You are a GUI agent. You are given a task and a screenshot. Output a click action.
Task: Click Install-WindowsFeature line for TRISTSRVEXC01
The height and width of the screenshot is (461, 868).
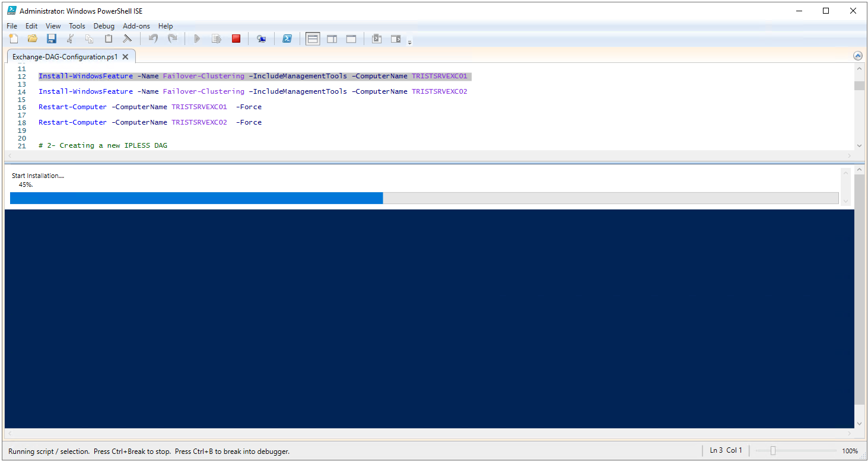point(253,76)
